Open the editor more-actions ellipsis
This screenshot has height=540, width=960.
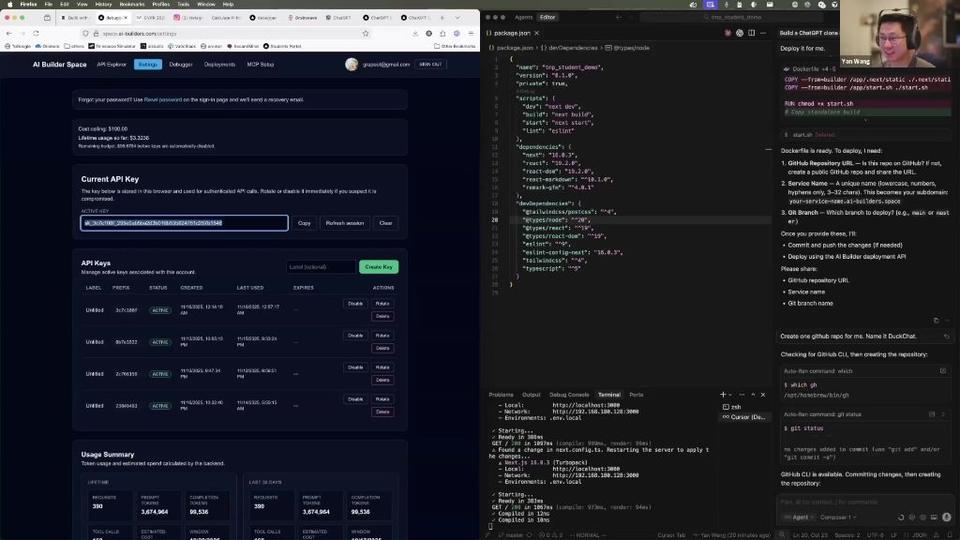coord(763,33)
